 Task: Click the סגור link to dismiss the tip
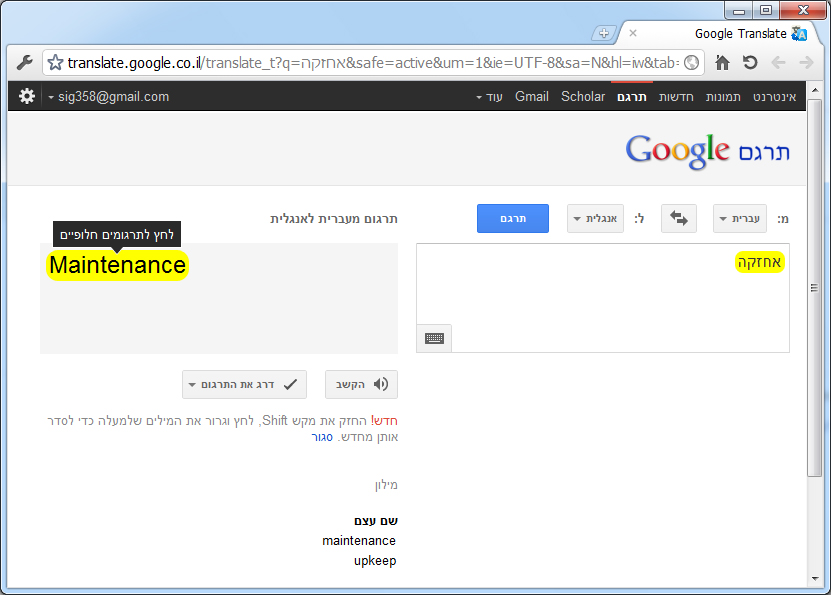[x=322, y=437]
